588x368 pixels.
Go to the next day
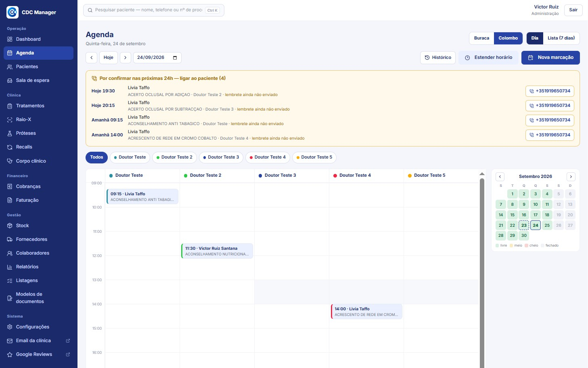126,58
